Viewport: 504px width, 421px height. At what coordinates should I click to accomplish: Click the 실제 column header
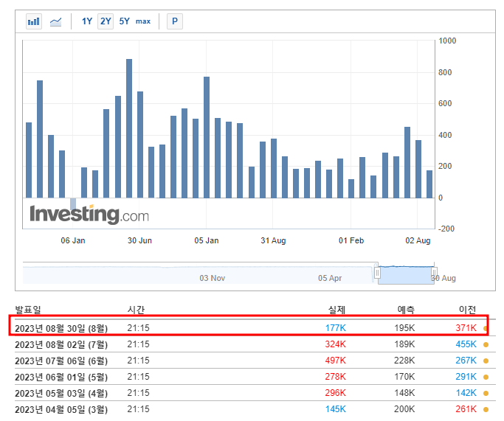[x=336, y=310]
